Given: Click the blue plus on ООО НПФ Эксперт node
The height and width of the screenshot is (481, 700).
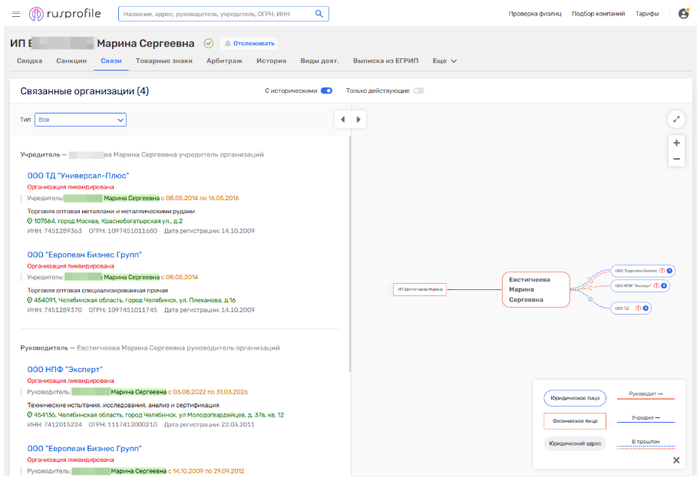Looking at the screenshot, I should coord(664,286).
